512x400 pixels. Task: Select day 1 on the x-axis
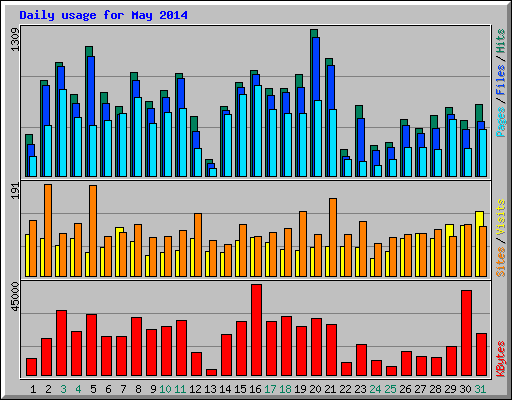click(x=33, y=389)
